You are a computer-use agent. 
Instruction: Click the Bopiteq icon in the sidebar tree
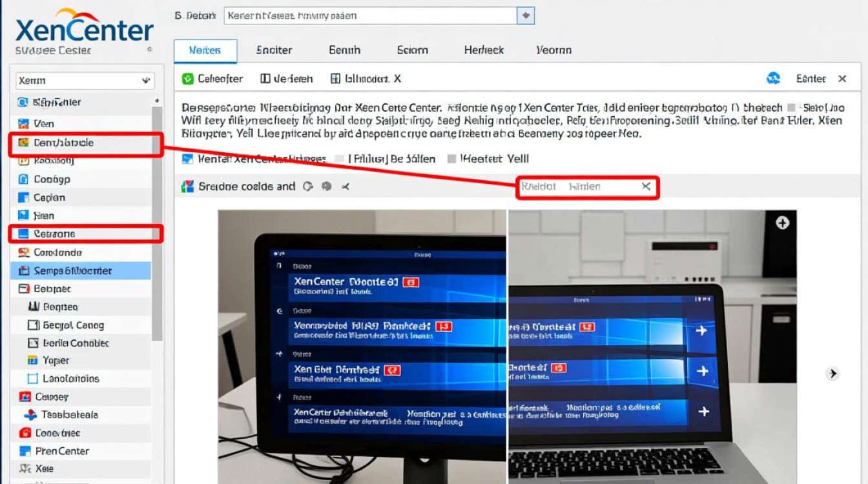tap(33, 307)
